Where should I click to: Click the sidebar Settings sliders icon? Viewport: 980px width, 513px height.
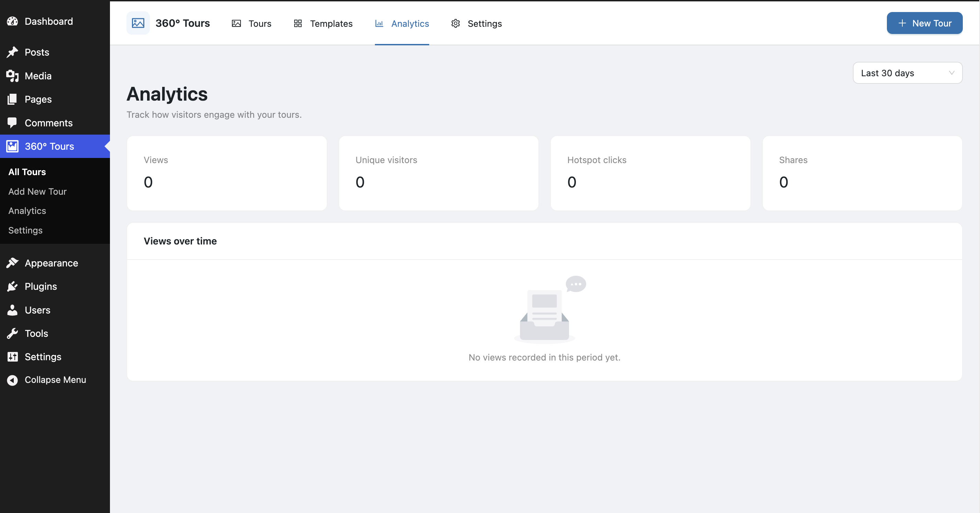[x=12, y=357]
